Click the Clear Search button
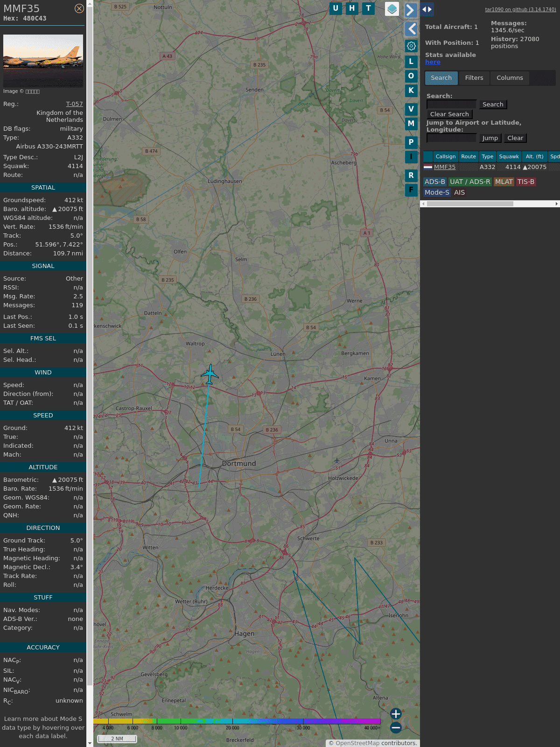The image size is (560, 747). 449,114
